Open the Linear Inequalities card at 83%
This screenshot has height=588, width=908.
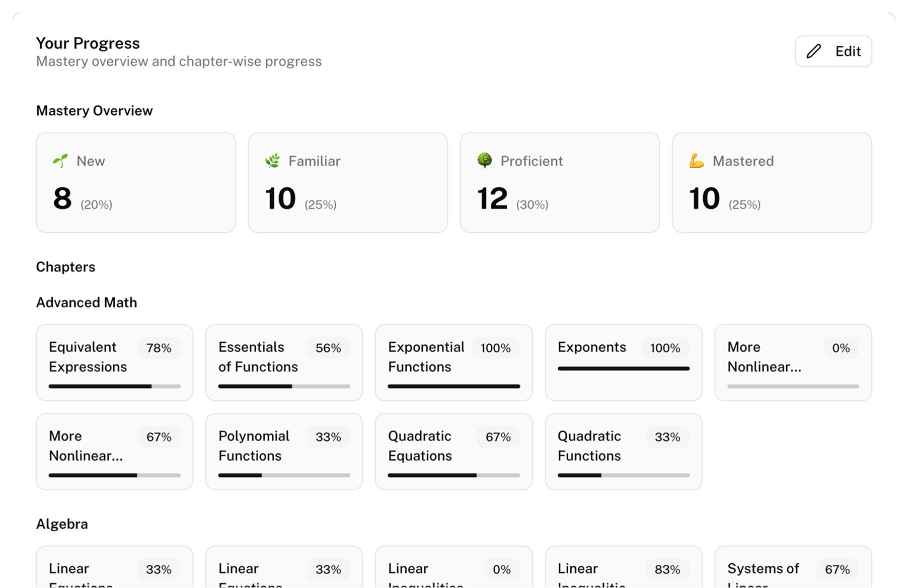623,573
